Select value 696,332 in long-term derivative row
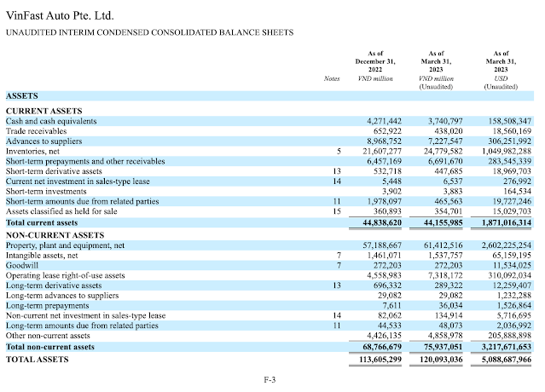545x392 pixels. point(387,285)
